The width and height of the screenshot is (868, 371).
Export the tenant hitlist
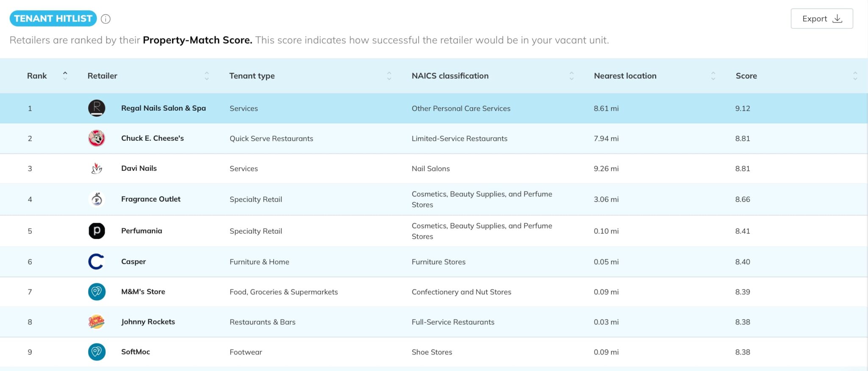821,19
